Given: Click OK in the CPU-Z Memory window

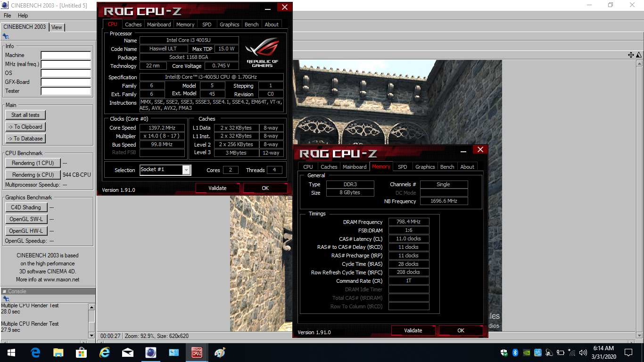Looking at the screenshot, I should click(x=461, y=330).
